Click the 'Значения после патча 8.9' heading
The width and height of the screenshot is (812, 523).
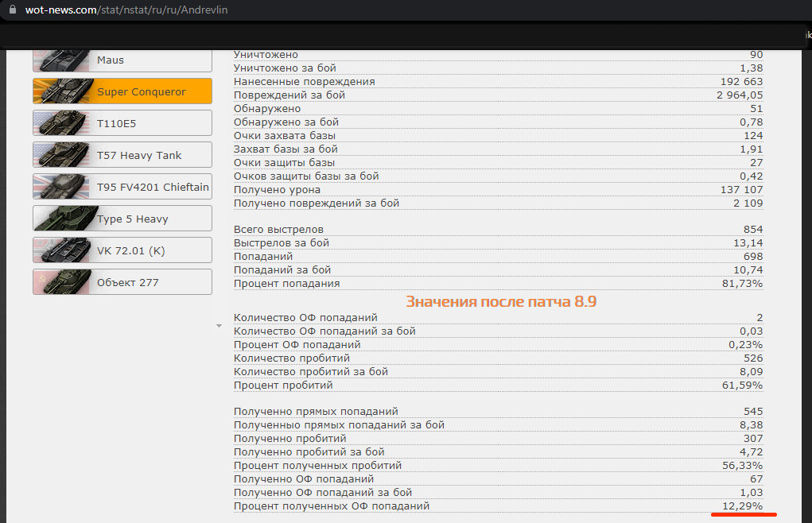tap(500, 302)
